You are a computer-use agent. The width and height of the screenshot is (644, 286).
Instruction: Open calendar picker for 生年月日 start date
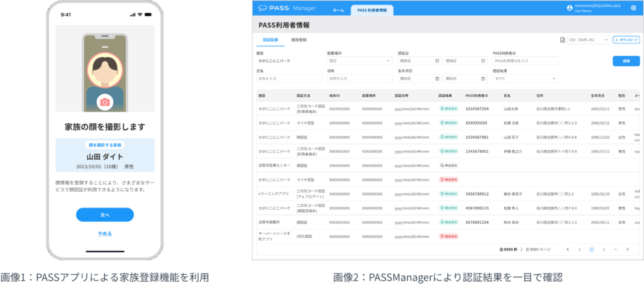pos(437,78)
